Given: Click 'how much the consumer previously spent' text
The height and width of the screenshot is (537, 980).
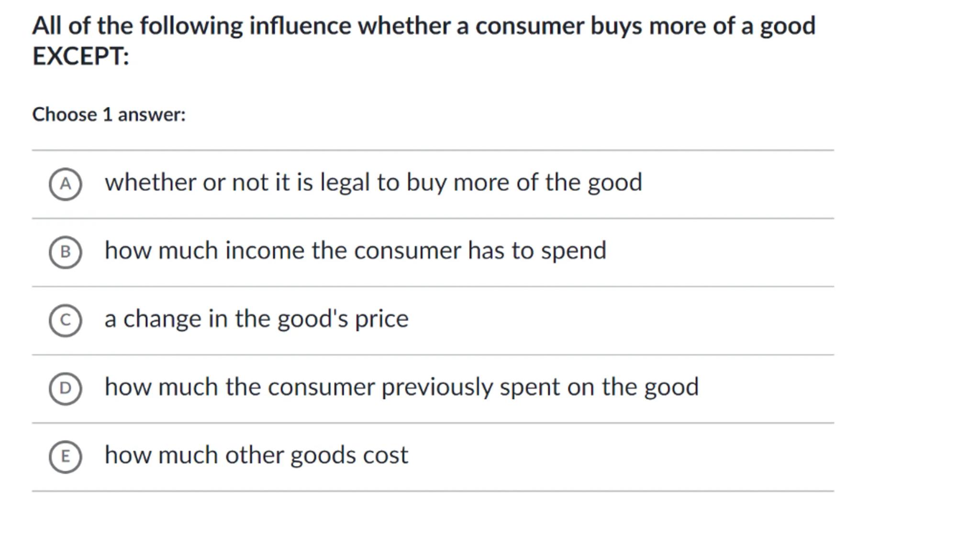Looking at the screenshot, I should point(301,387).
